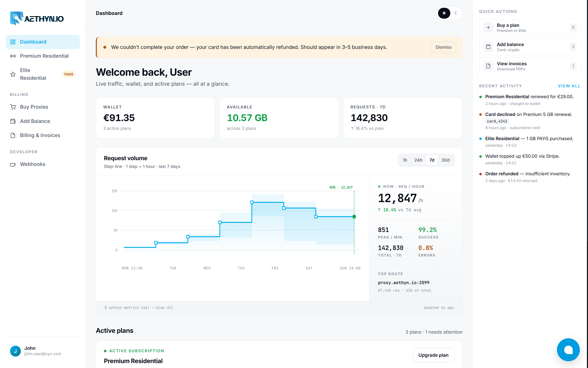Image resolution: width=588 pixels, height=368 pixels.
Task: Click the View invoices document icon
Action: click(x=488, y=66)
